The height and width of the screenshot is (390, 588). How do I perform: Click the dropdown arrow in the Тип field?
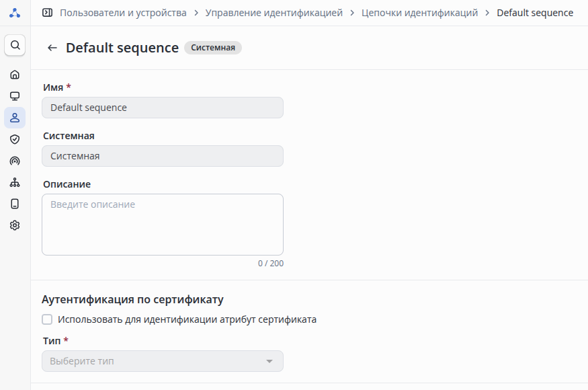coord(269,361)
